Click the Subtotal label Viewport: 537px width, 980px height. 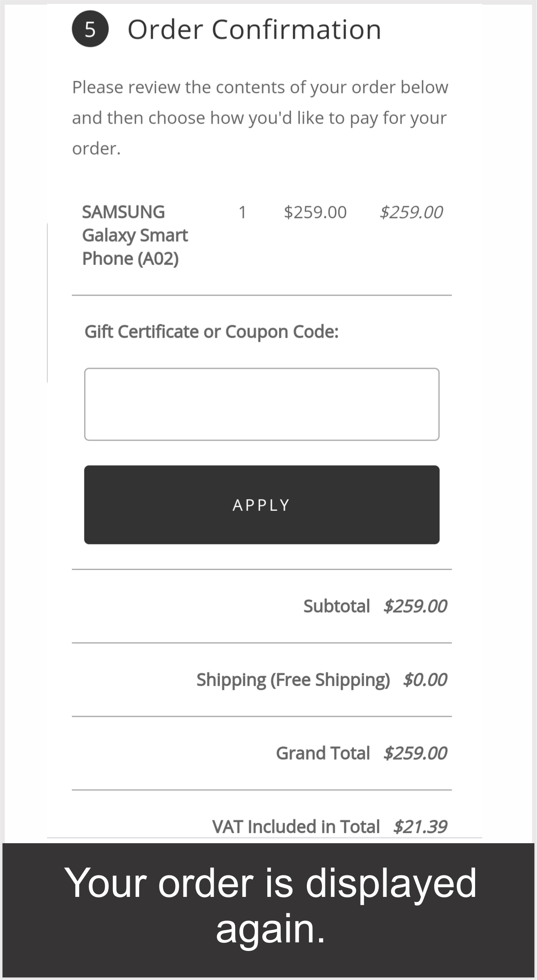tap(336, 606)
